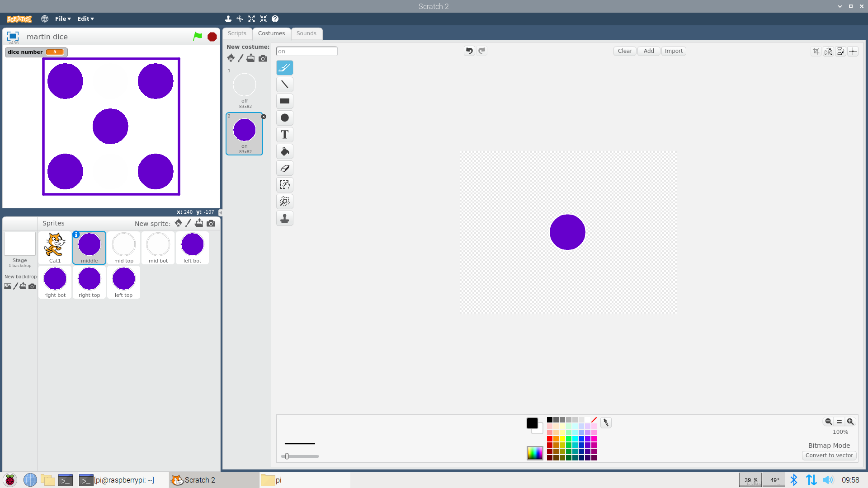Toggle the pick up color eyedropper
The width and height of the screenshot is (868, 488).
(x=606, y=422)
